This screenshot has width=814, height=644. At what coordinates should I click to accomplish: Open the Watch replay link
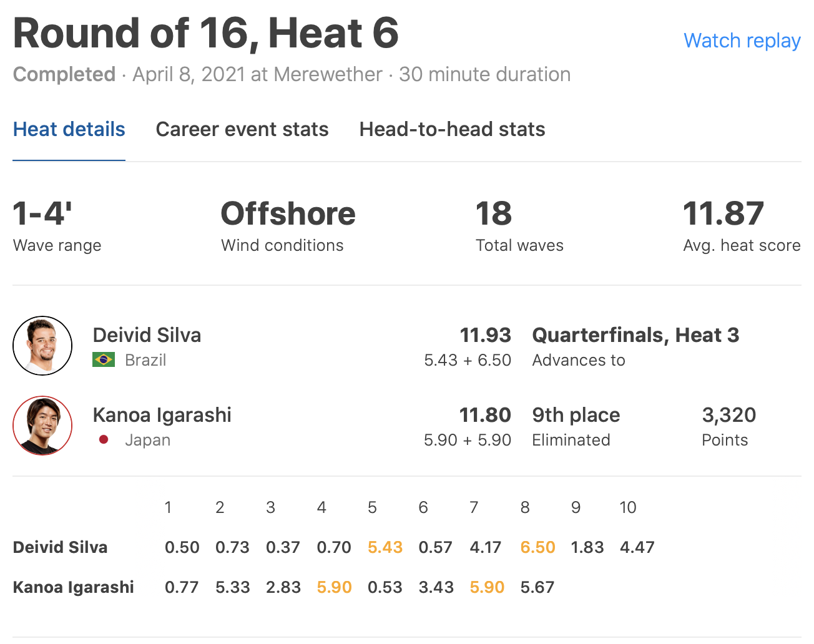(x=742, y=41)
